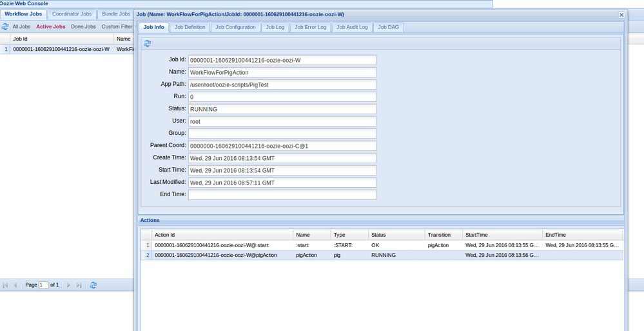
Task: Select the pigAction action row id
Action: point(215,256)
